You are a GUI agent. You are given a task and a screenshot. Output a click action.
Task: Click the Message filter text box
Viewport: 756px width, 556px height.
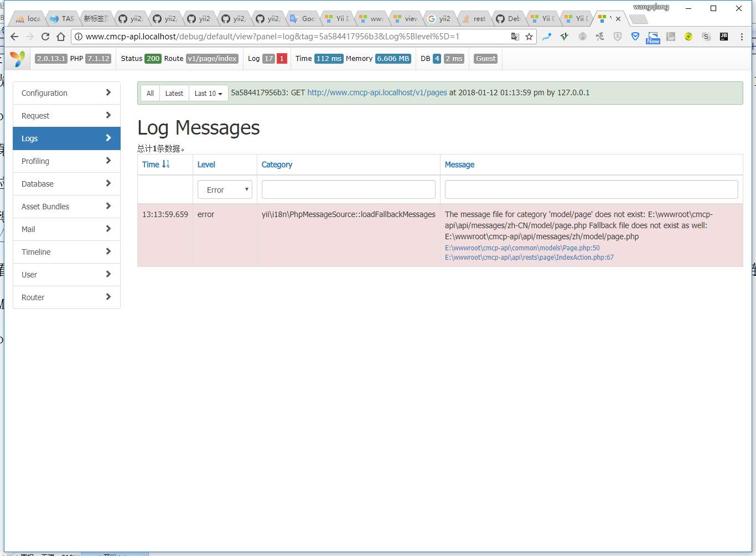pos(591,189)
